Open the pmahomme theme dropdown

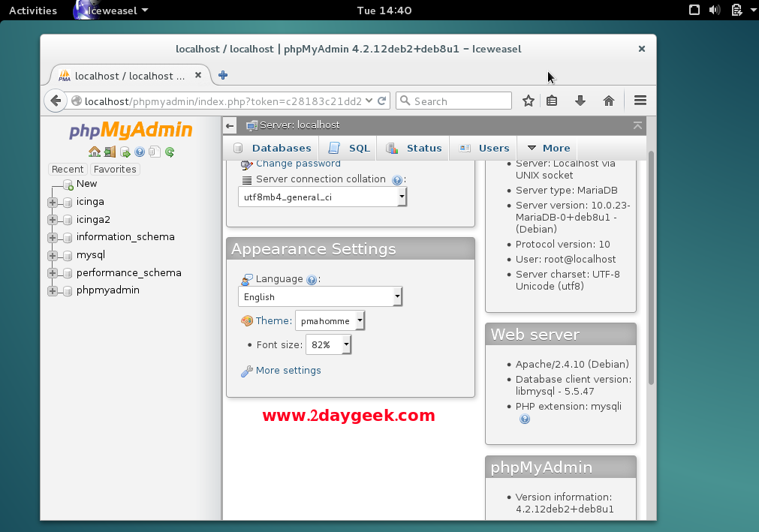[330, 320]
